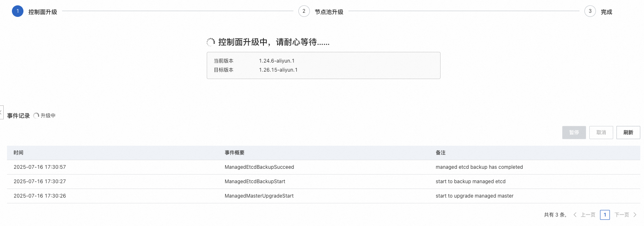This screenshot has width=644, height=226.
Task: Click ManagedEtcdBackupStart event cell
Action: tap(255, 182)
